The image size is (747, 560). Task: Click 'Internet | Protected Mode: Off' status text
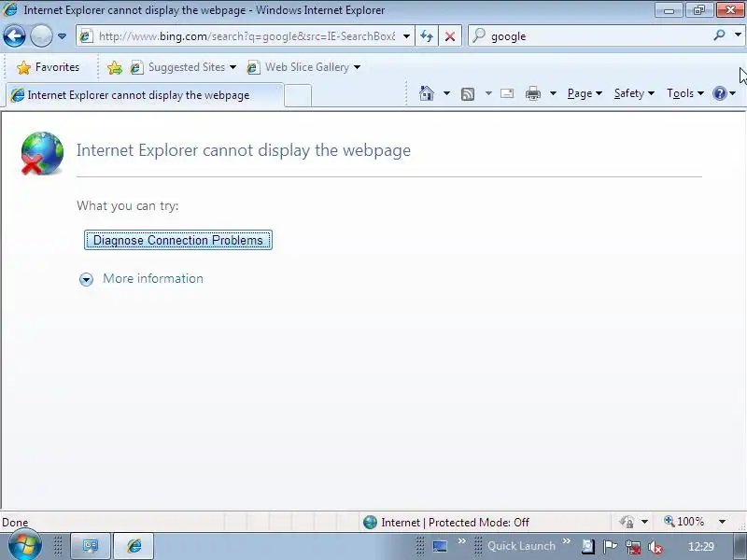click(455, 523)
